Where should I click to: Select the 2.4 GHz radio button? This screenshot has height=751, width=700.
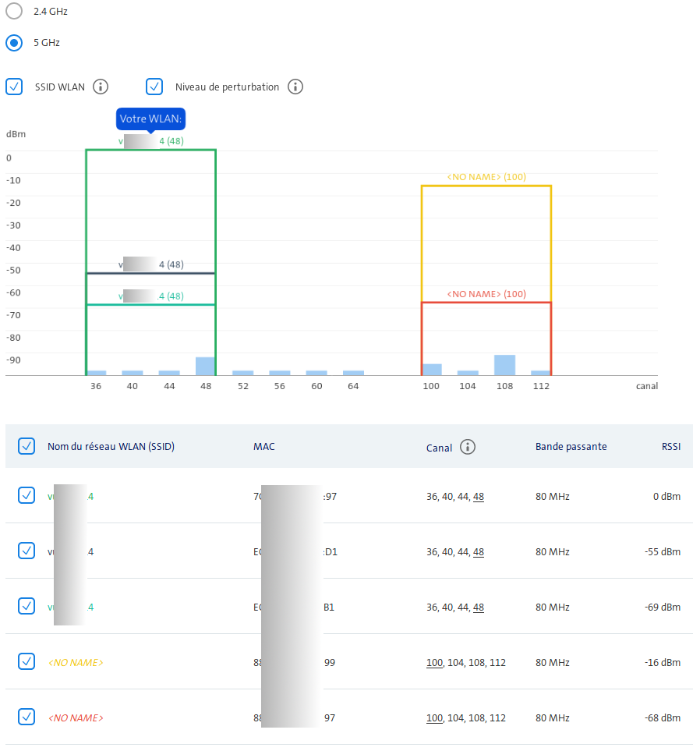pyautogui.click(x=14, y=12)
